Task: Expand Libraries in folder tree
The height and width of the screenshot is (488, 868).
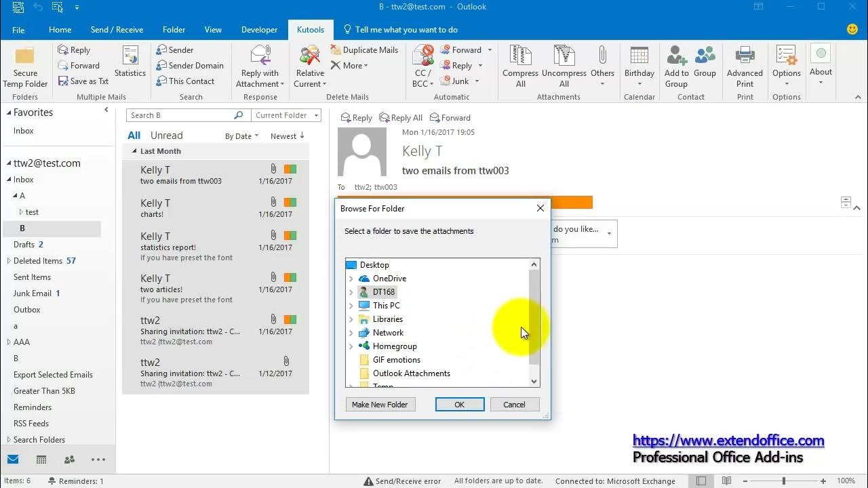Action: 351,319
